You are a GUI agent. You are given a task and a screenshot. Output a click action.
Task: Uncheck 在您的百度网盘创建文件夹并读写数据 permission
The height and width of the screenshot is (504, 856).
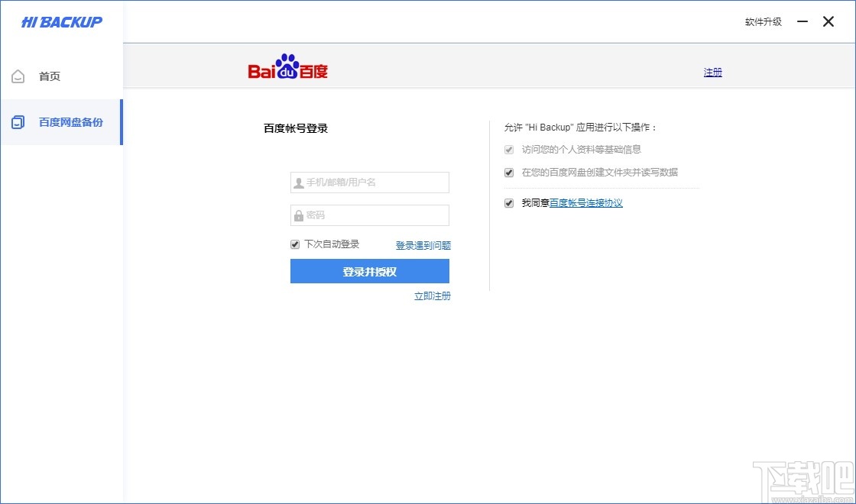coord(508,173)
